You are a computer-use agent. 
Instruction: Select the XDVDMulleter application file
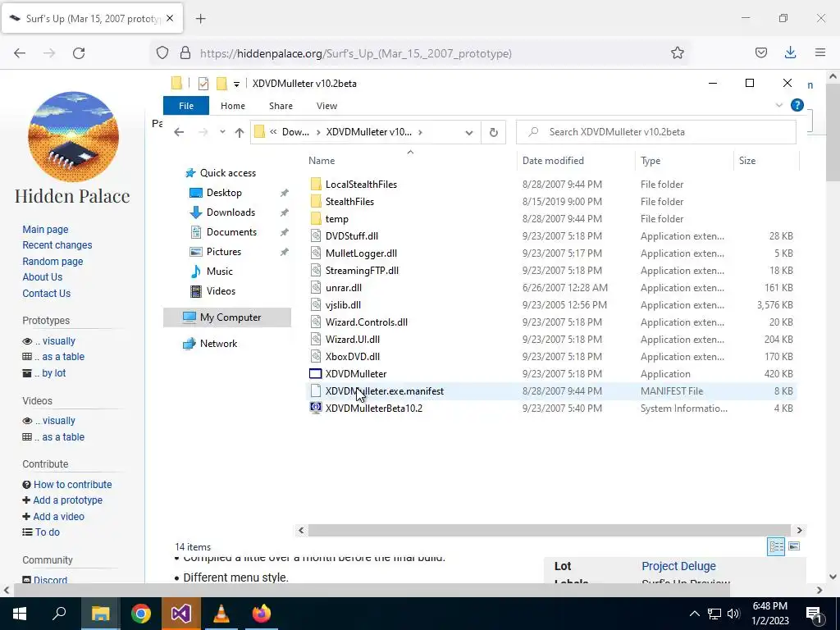pyautogui.click(x=356, y=374)
